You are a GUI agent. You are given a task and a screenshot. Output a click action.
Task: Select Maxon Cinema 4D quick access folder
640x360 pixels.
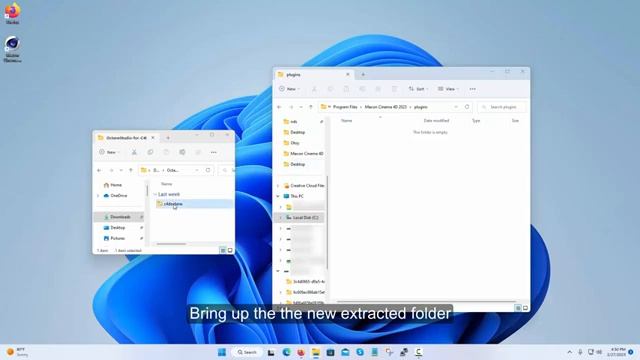(x=303, y=153)
